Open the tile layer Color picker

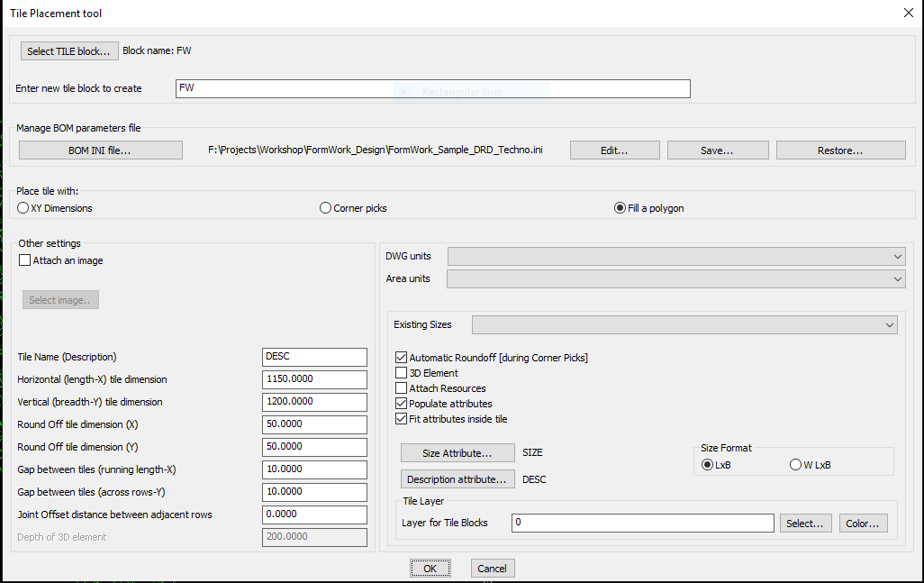[864, 524]
